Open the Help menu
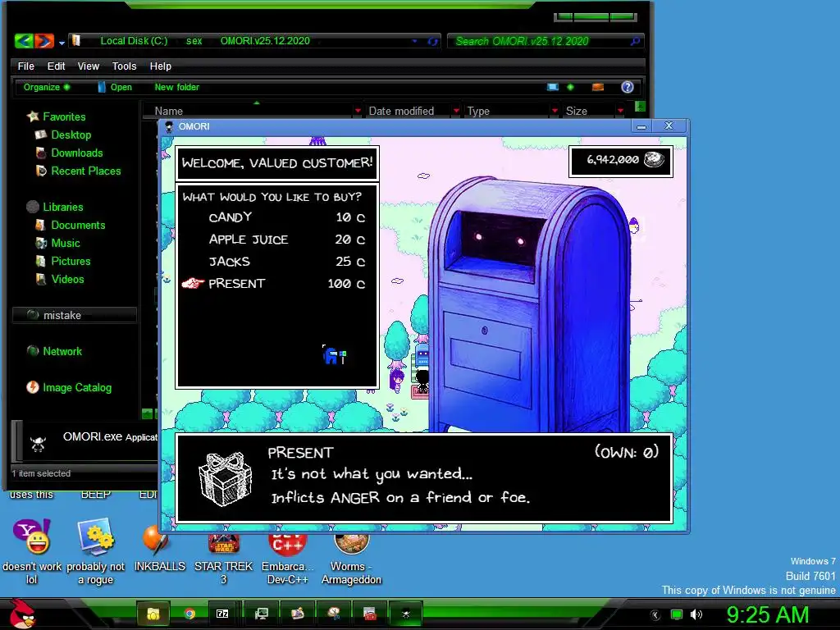Viewport: 840px width, 630px height. click(x=160, y=66)
